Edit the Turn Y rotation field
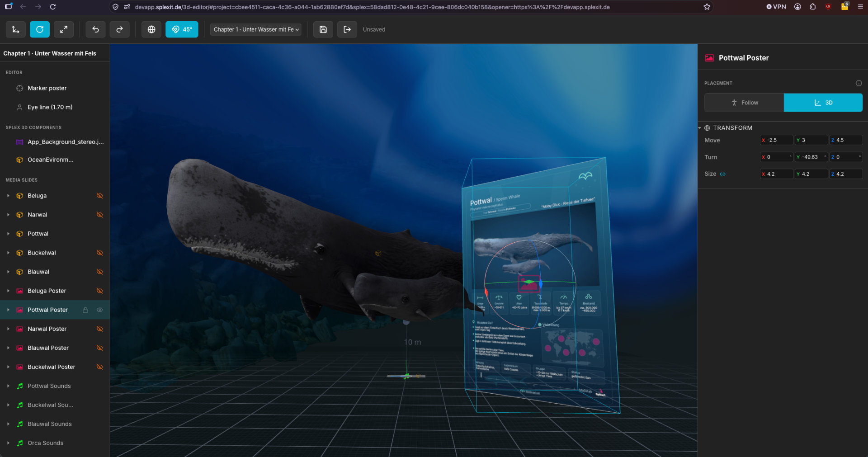The width and height of the screenshot is (868, 457). tap(811, 157)
